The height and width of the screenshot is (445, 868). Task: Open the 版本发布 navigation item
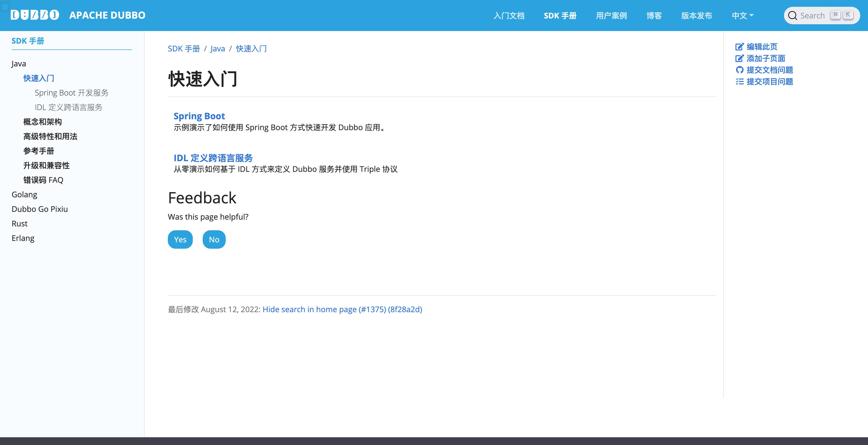pos(696,16)
